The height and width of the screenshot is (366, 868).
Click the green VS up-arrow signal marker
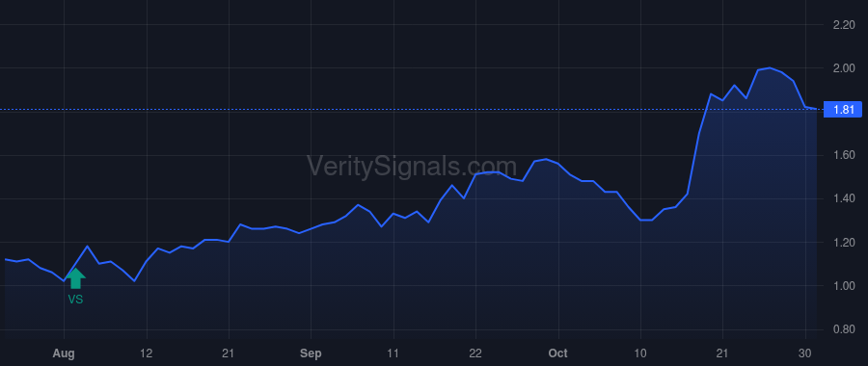click(x=75, y=278)
